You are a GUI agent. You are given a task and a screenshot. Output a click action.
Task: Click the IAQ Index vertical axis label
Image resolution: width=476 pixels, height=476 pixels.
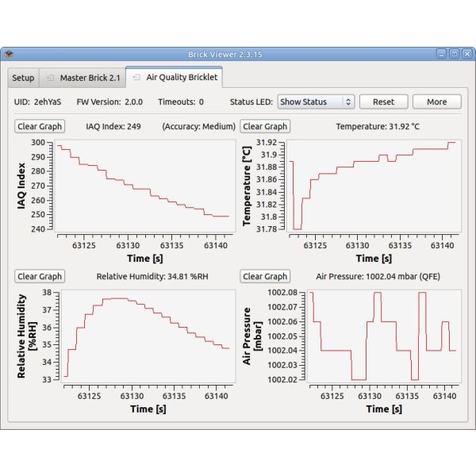click(21, 186)
